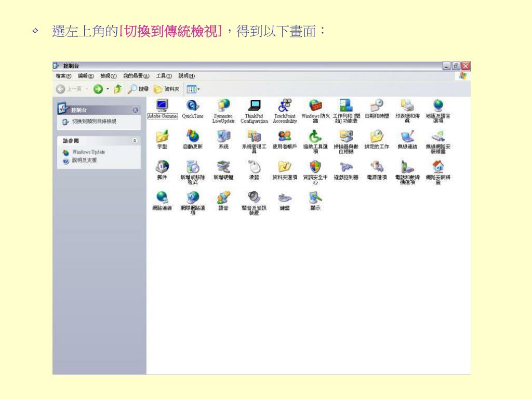532x399 pixels.
Task: Open the 工具(T) menu
Action: tap(164, 76)
